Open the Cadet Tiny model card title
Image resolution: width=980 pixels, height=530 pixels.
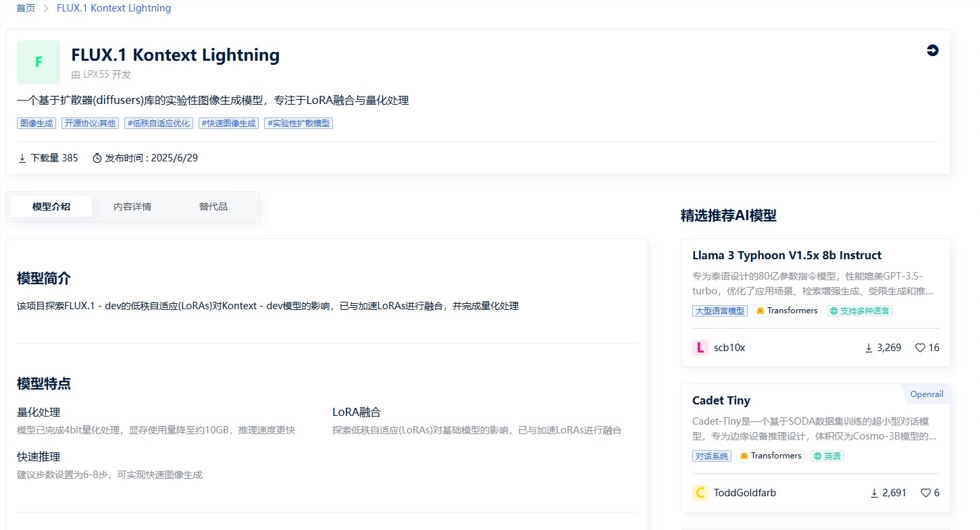coord(721,400)
